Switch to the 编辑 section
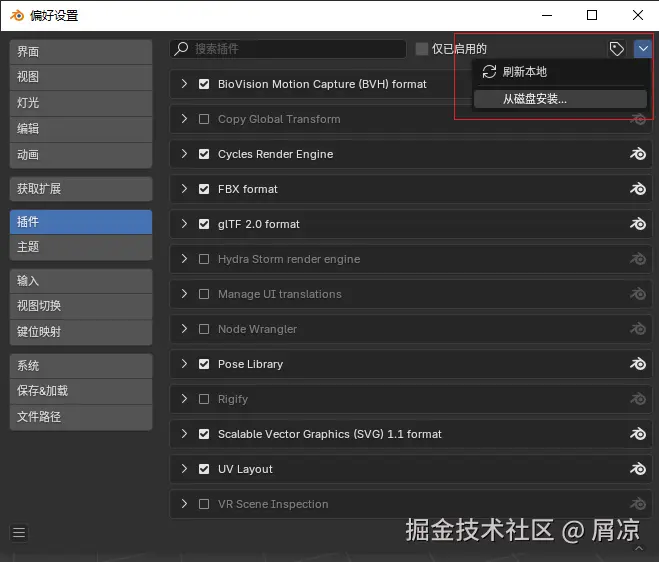Screen dimensions: 659x562 pos(81,129)
